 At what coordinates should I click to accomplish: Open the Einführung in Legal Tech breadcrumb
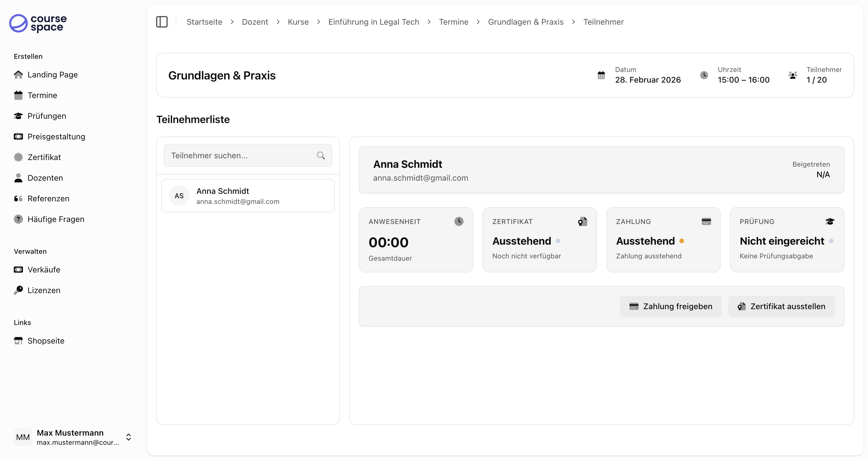pyautogui.click(x=373, y=22)
